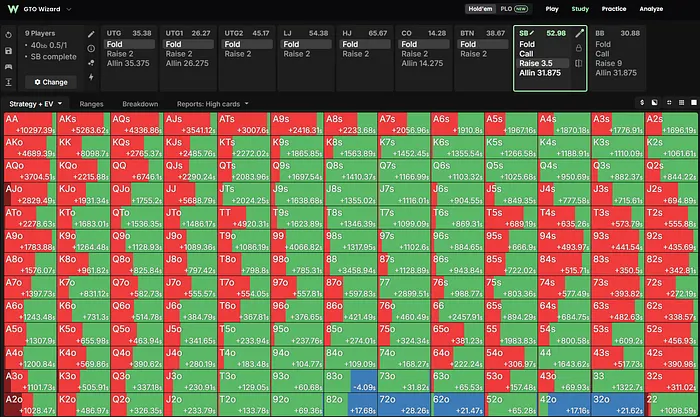The width and height of the screenshot is (700, 417).
Task: Open the game controller icon
Action: pos(8,67)
